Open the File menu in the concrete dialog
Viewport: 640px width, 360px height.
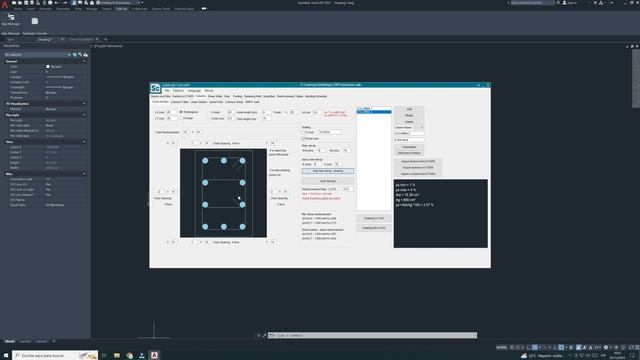point(167,91)
